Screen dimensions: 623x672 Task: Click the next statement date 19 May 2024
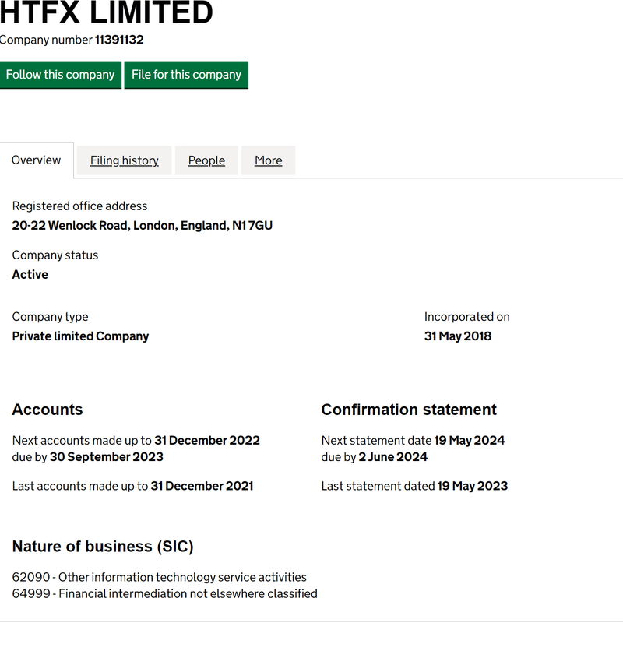tap(470, 441)
